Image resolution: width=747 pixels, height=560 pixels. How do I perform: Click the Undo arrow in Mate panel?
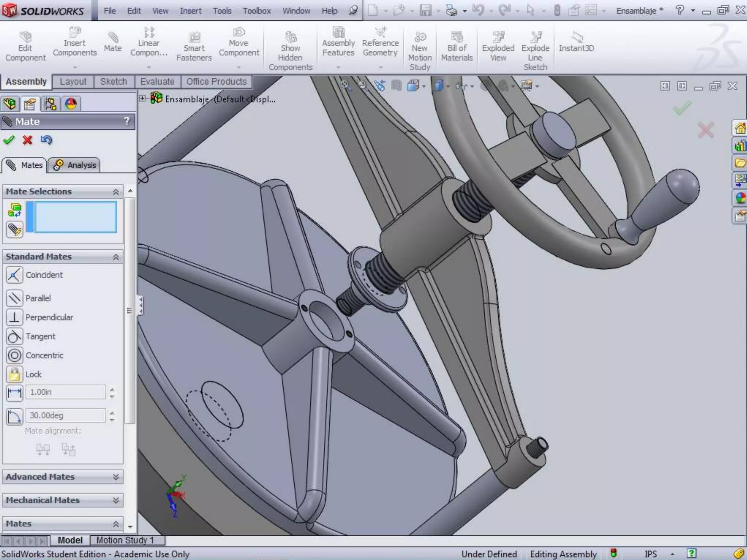pyautogui.click(x=46, y=140)
